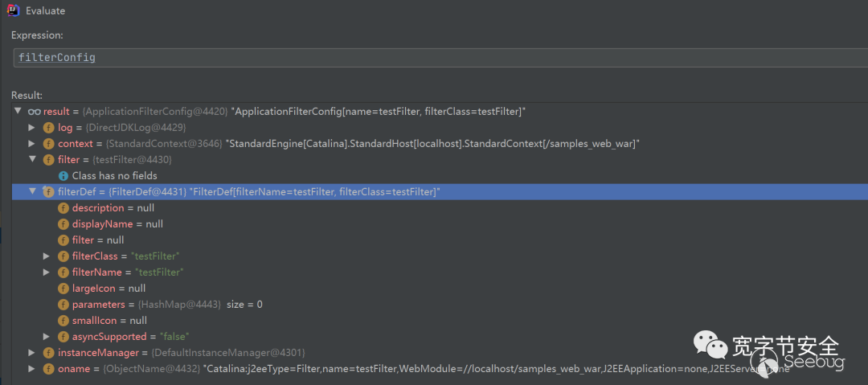Click the Expression input field with filterConfig

tap(440, 57)
